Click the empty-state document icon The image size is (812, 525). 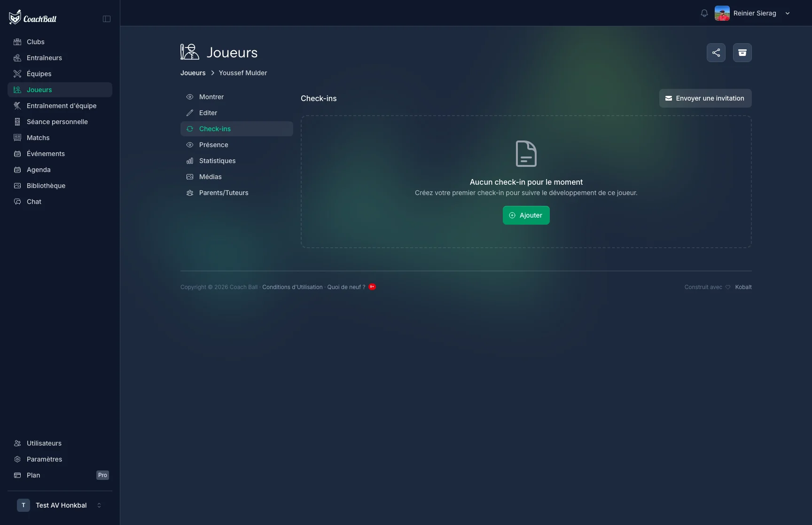(526, 154)
